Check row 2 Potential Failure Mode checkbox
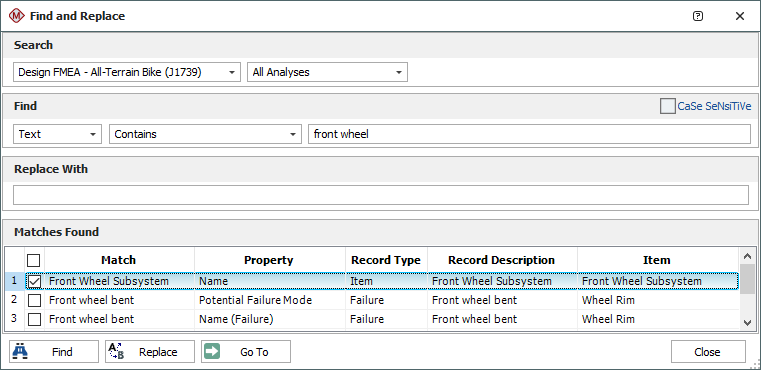Viewport: 761px width, 370px height. 34,301
